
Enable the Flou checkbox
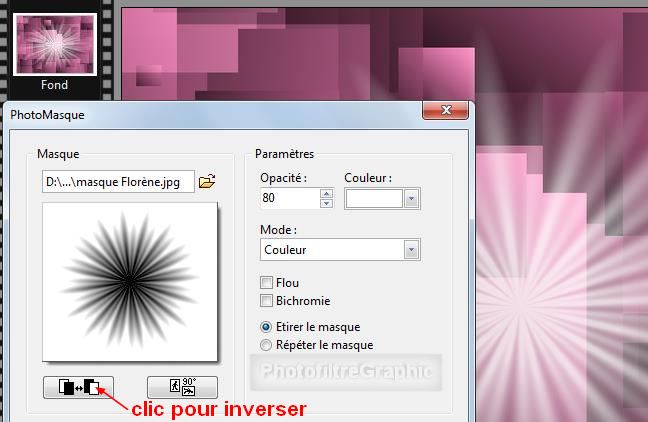[266, 283]
